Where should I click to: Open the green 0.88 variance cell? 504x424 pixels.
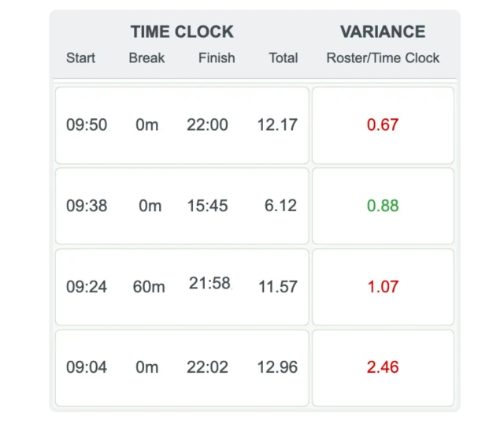click(383, 206)
